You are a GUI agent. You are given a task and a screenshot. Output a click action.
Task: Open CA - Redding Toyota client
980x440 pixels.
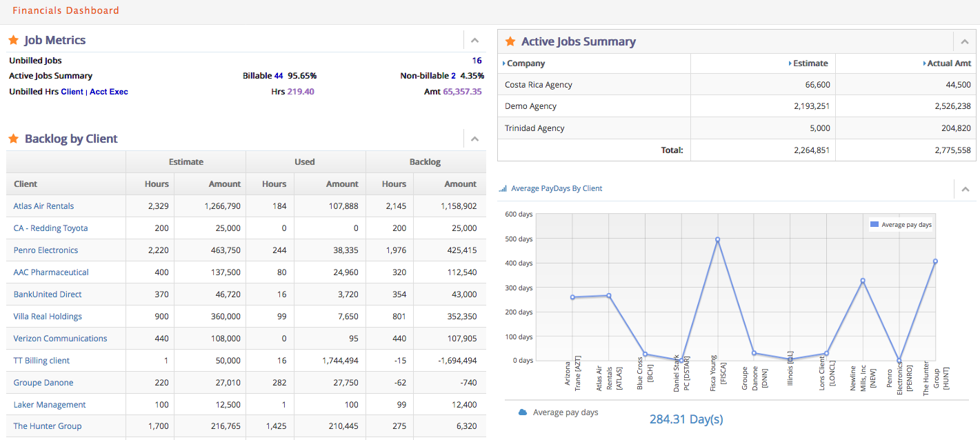pyautogui.click(x=51, y=228)
